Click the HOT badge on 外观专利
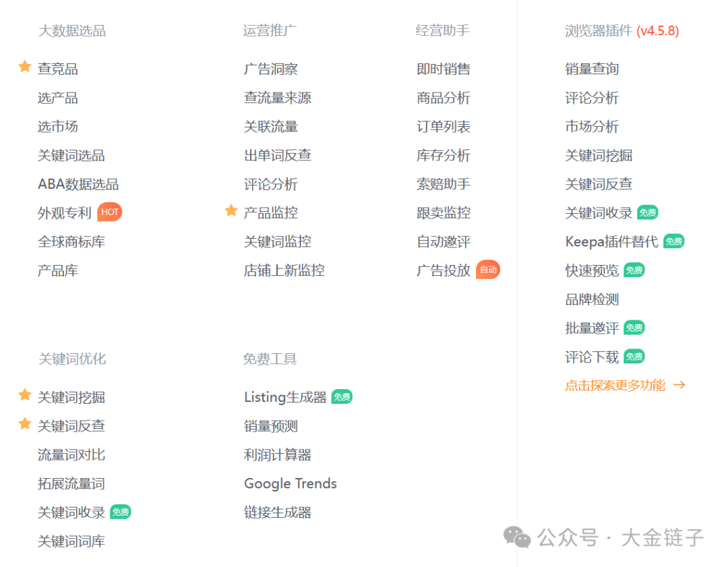The image size is (728, 567). pyautogui.click(x=110, y=212)
